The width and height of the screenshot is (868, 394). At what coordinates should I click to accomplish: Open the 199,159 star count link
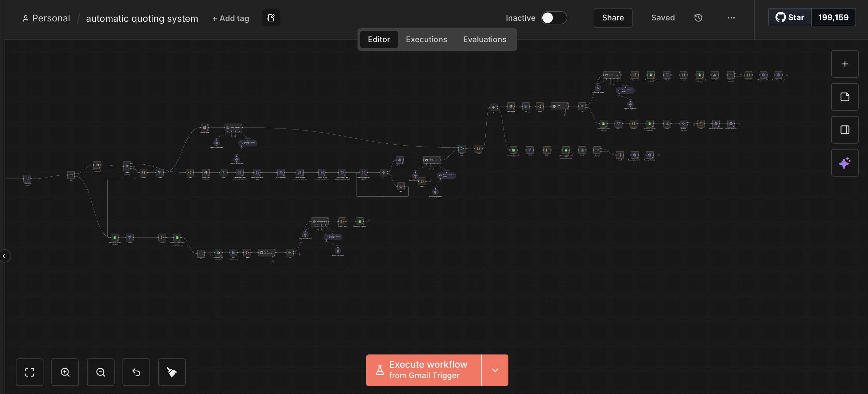(x=833, y=17)
